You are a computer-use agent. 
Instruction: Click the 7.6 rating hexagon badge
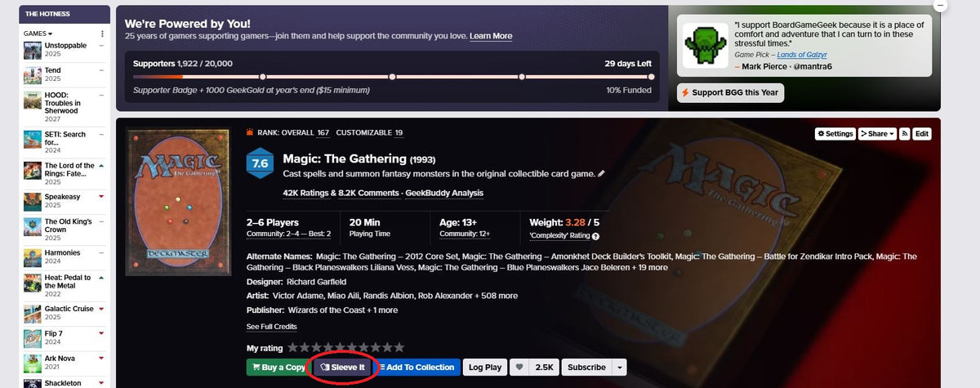pos(260,163)
